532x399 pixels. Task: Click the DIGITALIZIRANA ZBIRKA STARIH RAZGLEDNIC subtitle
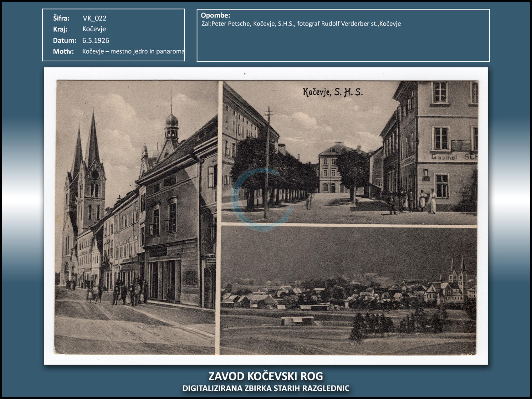pos(266,388)
